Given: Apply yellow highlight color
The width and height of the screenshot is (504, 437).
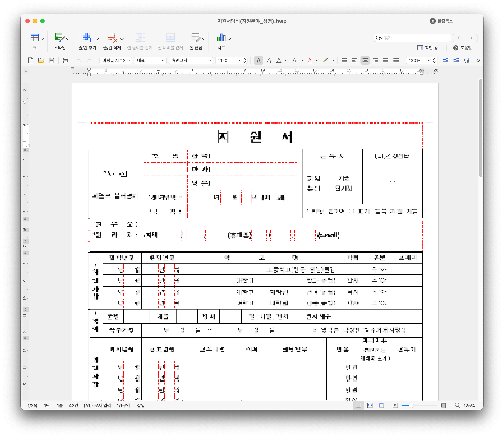Looking at the screenshot, I should (x=325, y=60).
